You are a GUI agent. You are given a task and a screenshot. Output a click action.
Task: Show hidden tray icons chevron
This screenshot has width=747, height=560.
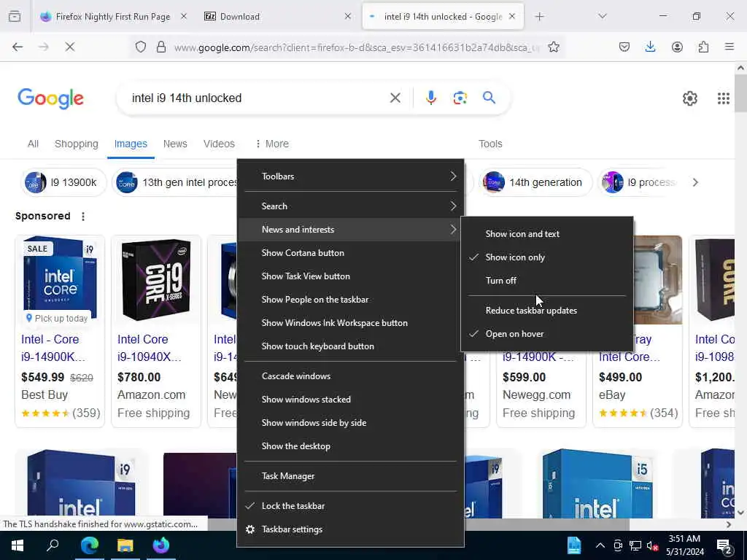600,545
